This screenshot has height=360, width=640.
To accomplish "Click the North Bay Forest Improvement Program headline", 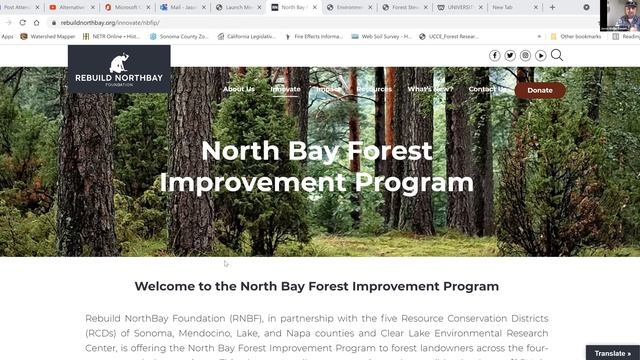I will click(317, 167).
